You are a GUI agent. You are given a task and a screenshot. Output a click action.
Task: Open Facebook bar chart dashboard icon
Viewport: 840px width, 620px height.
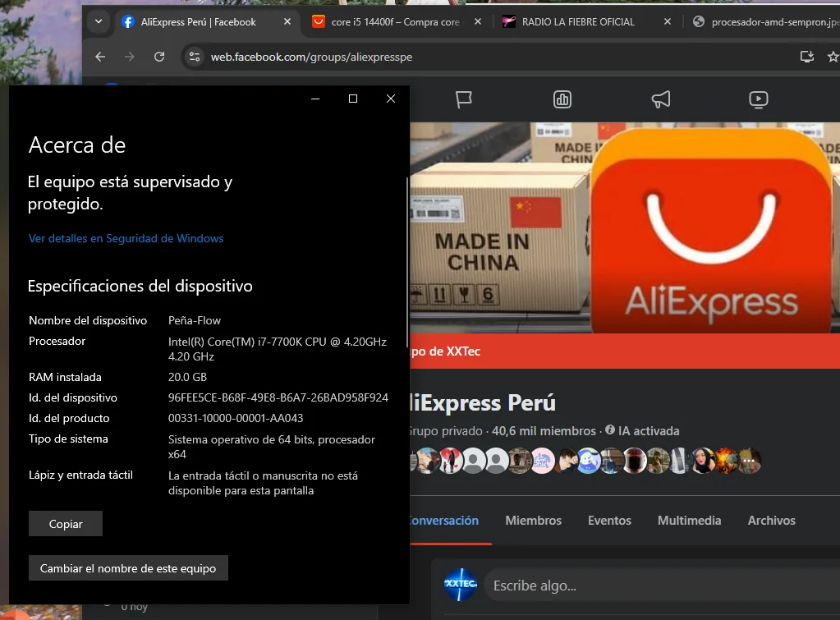562,99
